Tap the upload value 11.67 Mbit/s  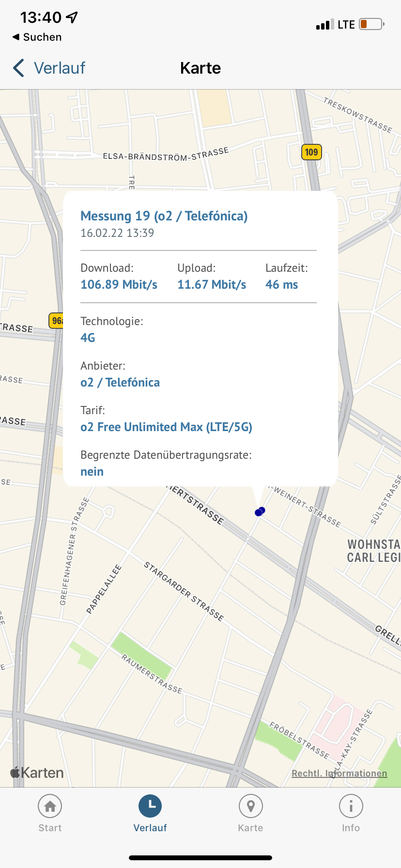click(x=212, y=284)
